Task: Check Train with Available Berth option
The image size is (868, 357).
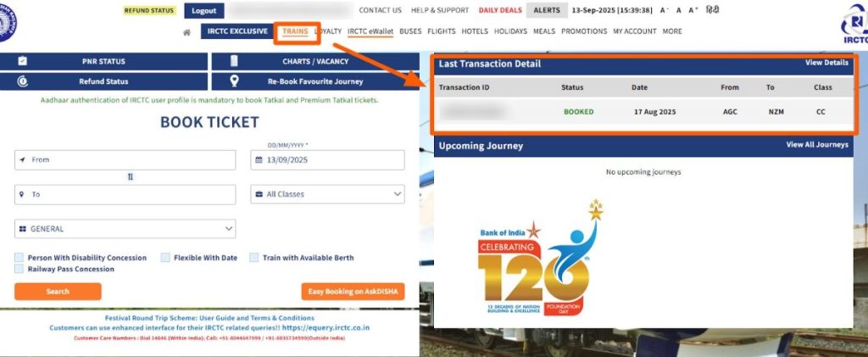Action: pos(254,258)
